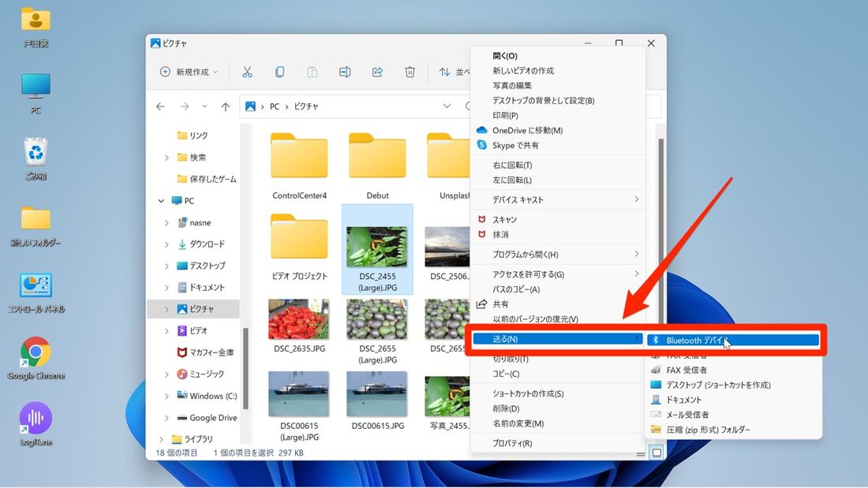Expand the ビデオ node in navigation pane
Image resolution: width=868 pixels, height=488 pixels.
[x=166, y=331]
